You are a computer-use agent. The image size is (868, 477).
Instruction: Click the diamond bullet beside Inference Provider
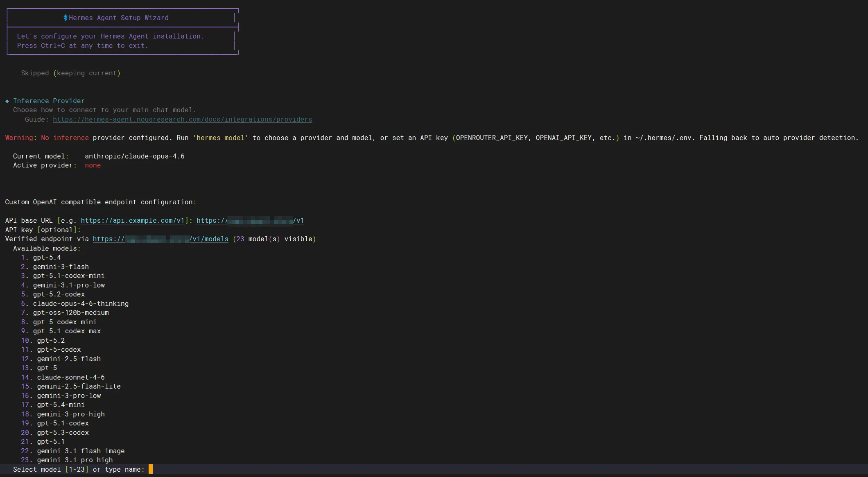[x=7, y=101]
